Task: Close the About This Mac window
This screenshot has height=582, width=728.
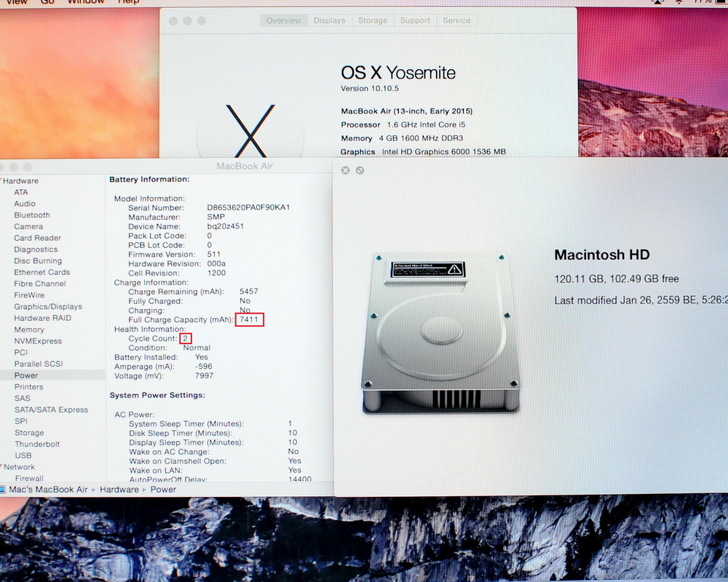Action: tap(173, 21)
